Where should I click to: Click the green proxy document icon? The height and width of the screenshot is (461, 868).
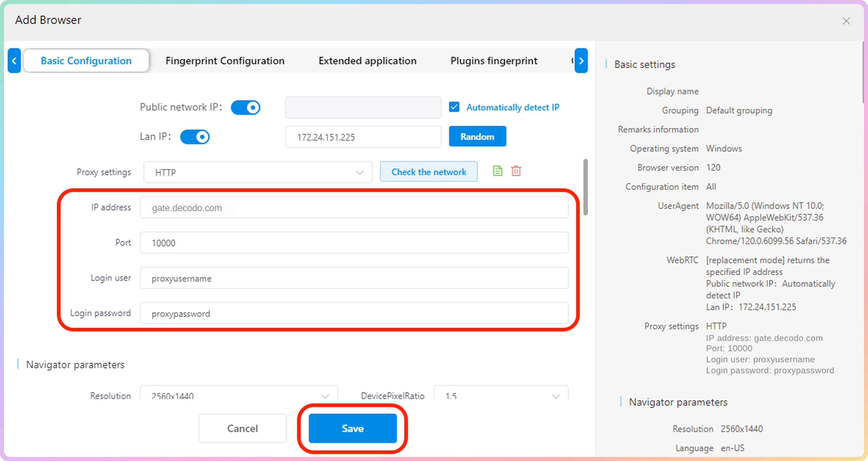[497, 171]
